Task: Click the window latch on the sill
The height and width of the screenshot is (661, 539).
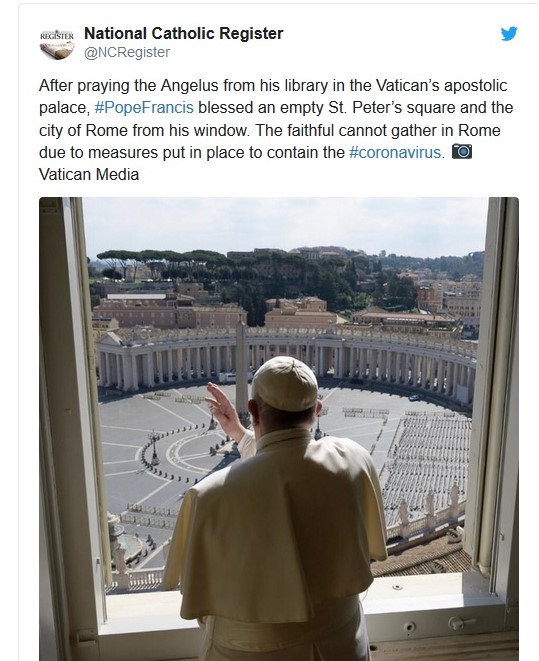Action: [x=459, y=623]
